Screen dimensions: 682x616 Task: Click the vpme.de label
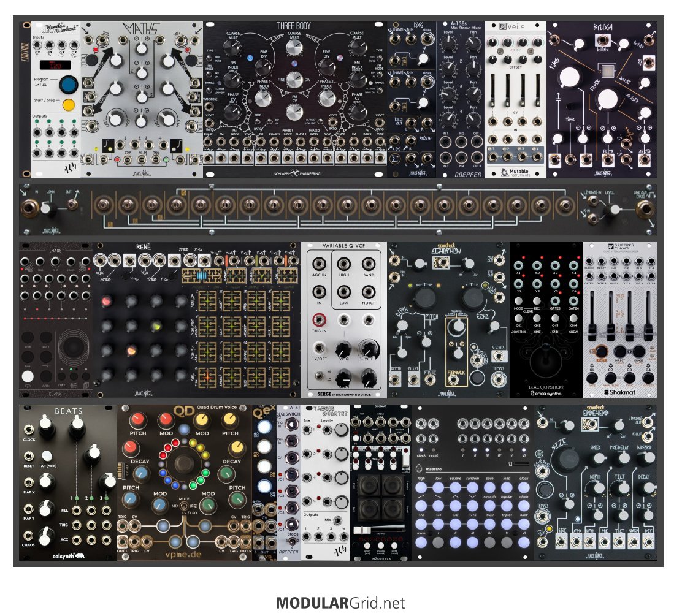pyautogui.click(x=183, y=554)
